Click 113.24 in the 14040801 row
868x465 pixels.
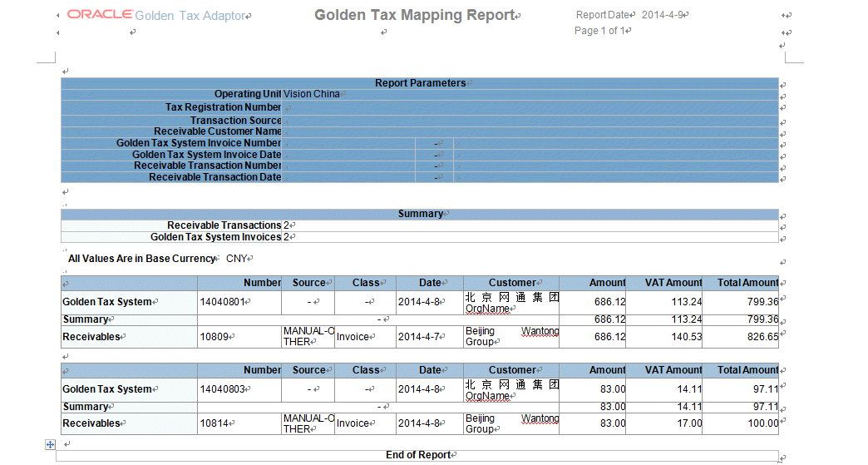point(687,302)
